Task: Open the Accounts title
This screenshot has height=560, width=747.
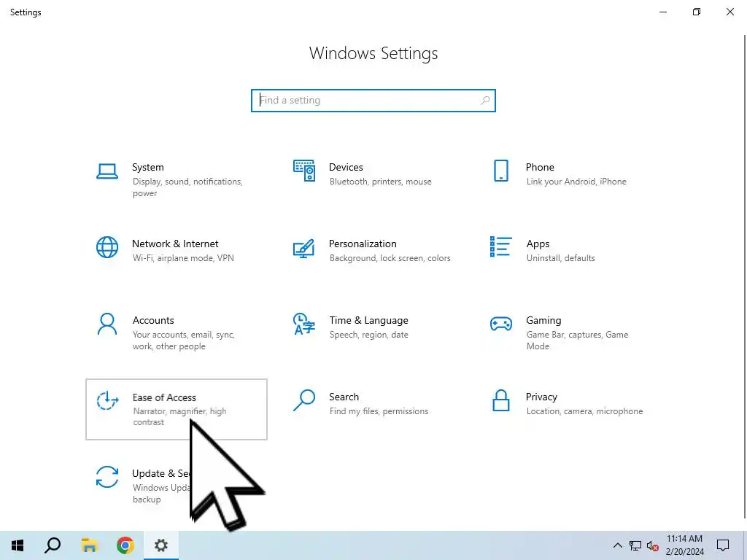Action: tap(153, 321)
